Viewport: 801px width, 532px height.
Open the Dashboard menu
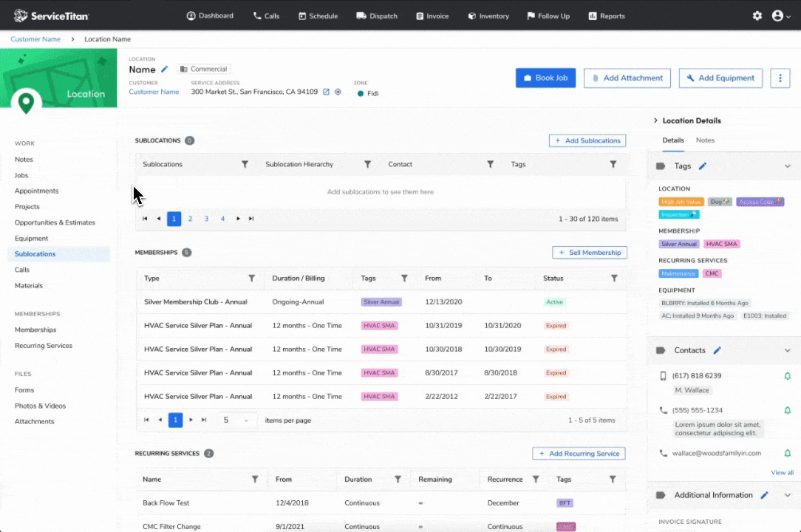pyautogui.click(x=210, y=16)
